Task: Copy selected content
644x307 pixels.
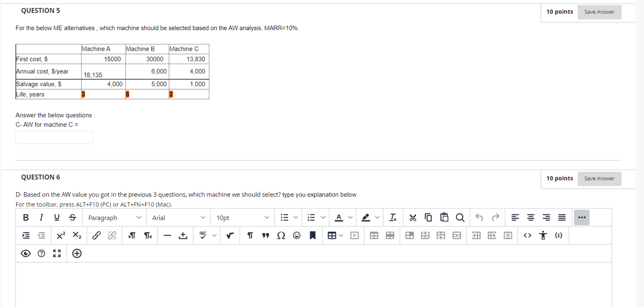Action: click(x=428, y=217)
